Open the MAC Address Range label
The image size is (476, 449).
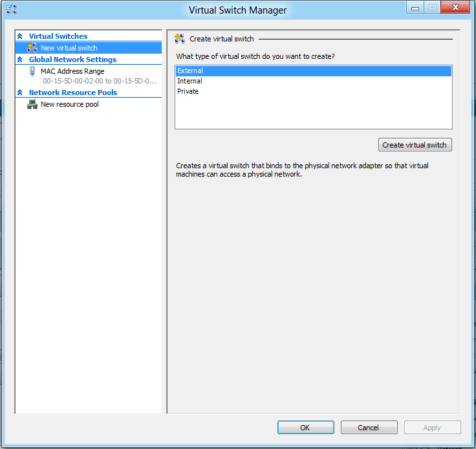[x=72, y=72]
